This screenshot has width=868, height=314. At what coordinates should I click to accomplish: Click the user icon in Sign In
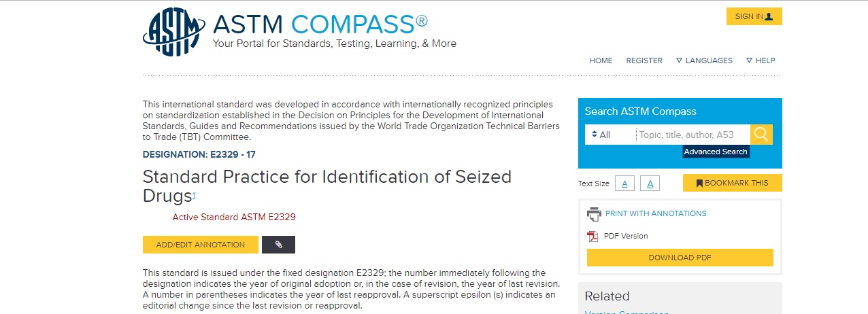click(x=769, y=16)
